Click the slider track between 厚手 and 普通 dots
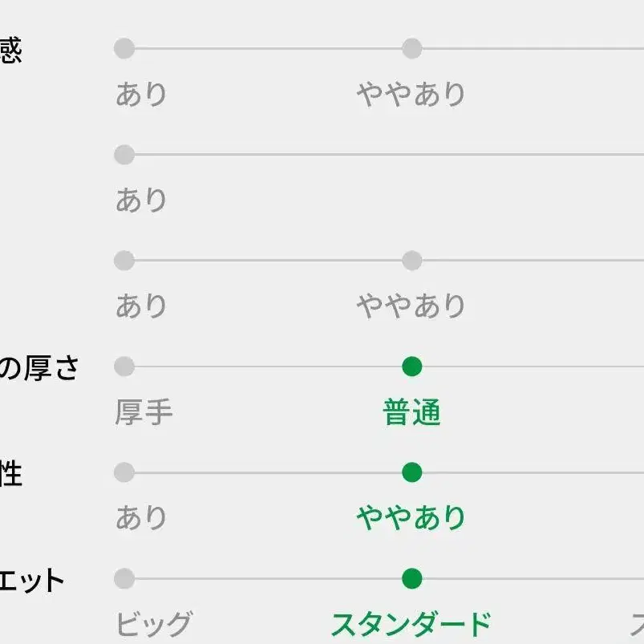 pyautogui.click(x=268, y=367)
